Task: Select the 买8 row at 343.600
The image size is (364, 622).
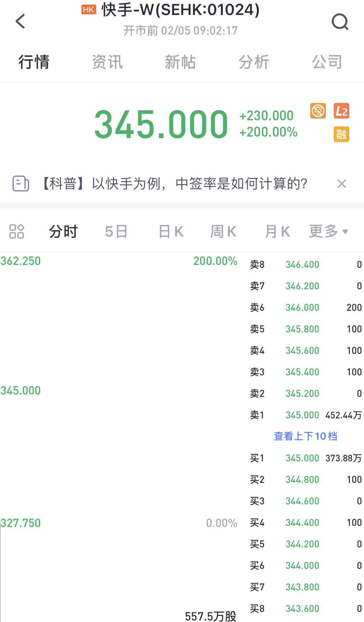Action: pyautogui.click(x=306, y=608)
